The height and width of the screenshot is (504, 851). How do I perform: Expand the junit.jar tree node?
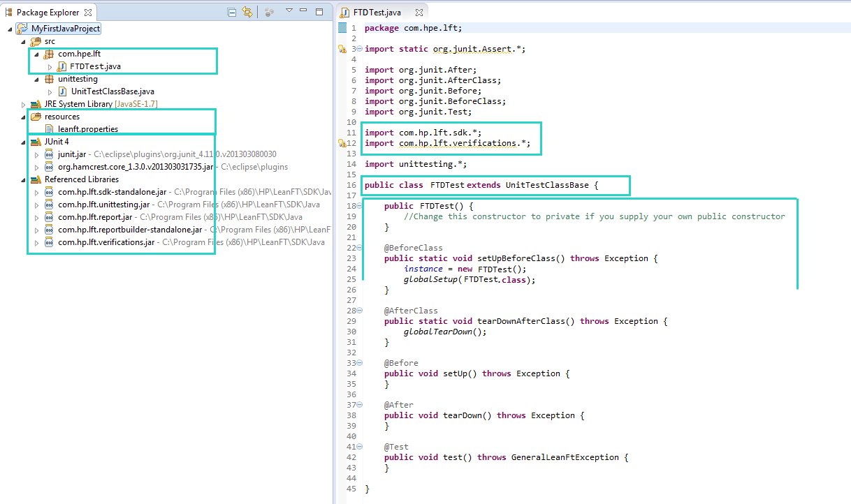(x=36, y=154)
